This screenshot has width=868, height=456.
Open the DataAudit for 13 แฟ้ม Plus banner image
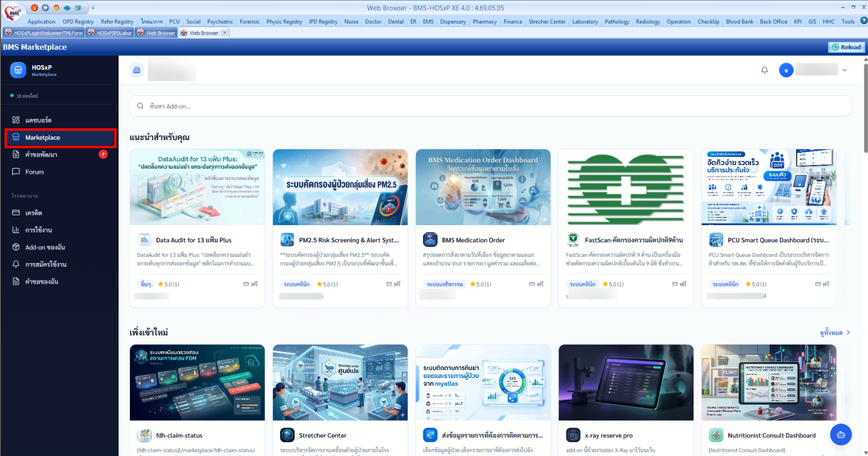(x=197, y=187)
